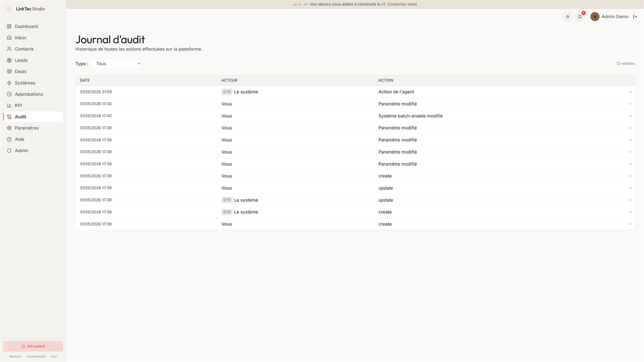Click the Admin shield icon

9,150
